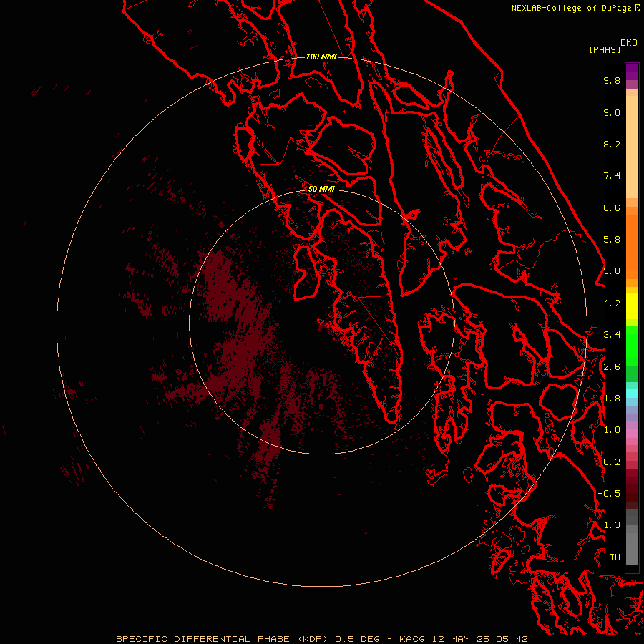Select the 100 NMI range ring label
Image resolution: width=644 pixels, height=644 pixels.
click(321, 57)
